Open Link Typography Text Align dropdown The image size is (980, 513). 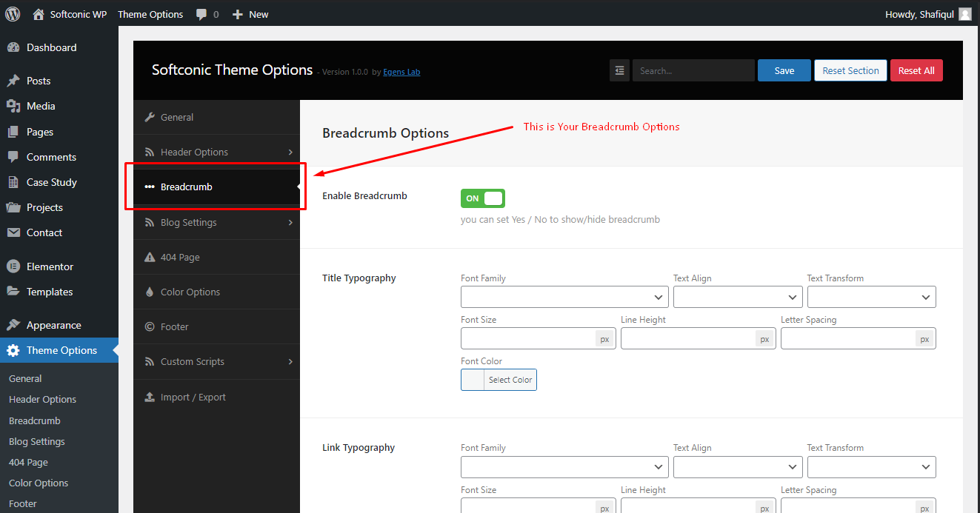738,467
